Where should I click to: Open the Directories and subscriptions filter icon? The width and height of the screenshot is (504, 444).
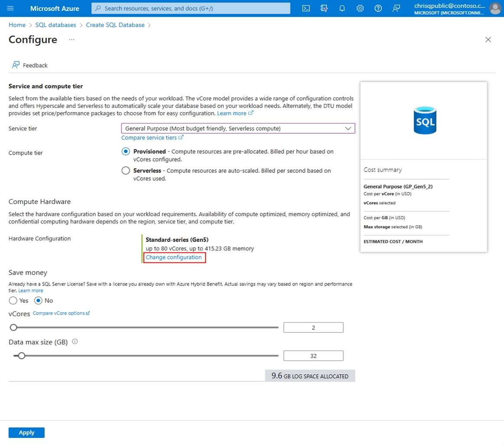point(324,8)
